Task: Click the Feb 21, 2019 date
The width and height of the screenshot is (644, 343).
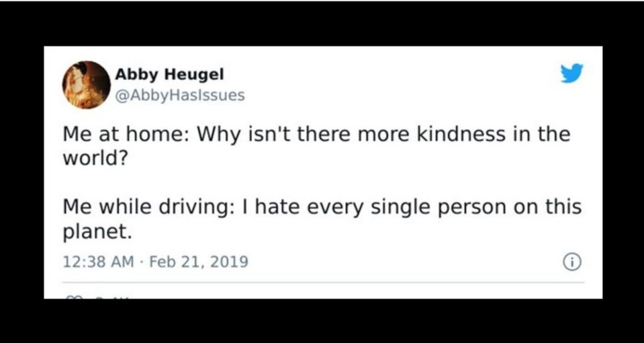Action: (x=199, y=261)
